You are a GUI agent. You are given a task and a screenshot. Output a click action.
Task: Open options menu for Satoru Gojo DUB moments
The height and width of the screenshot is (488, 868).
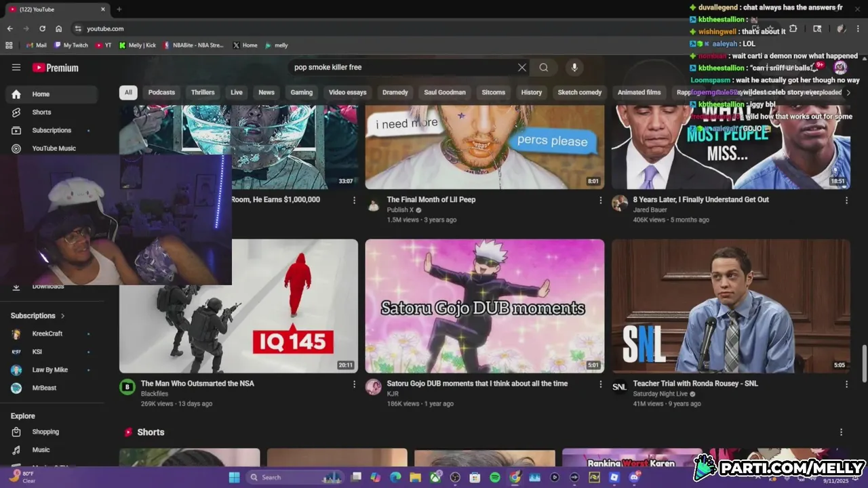[x=600, y=384]
